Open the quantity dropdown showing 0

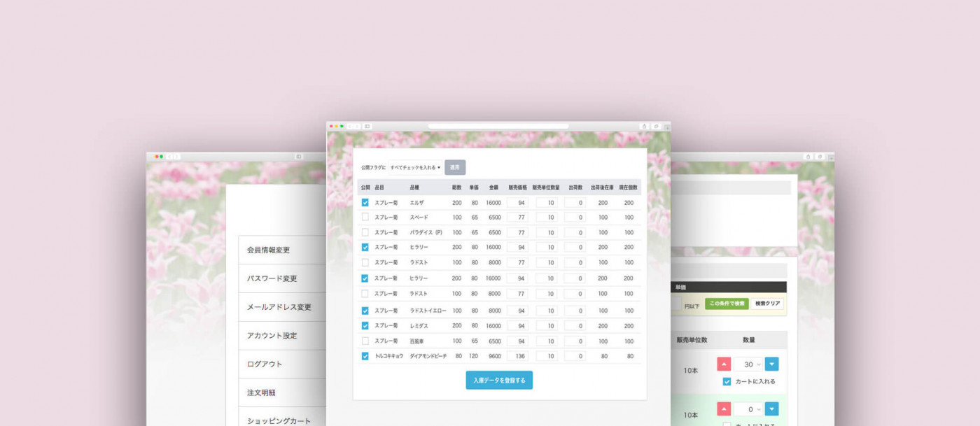[748, 409]
